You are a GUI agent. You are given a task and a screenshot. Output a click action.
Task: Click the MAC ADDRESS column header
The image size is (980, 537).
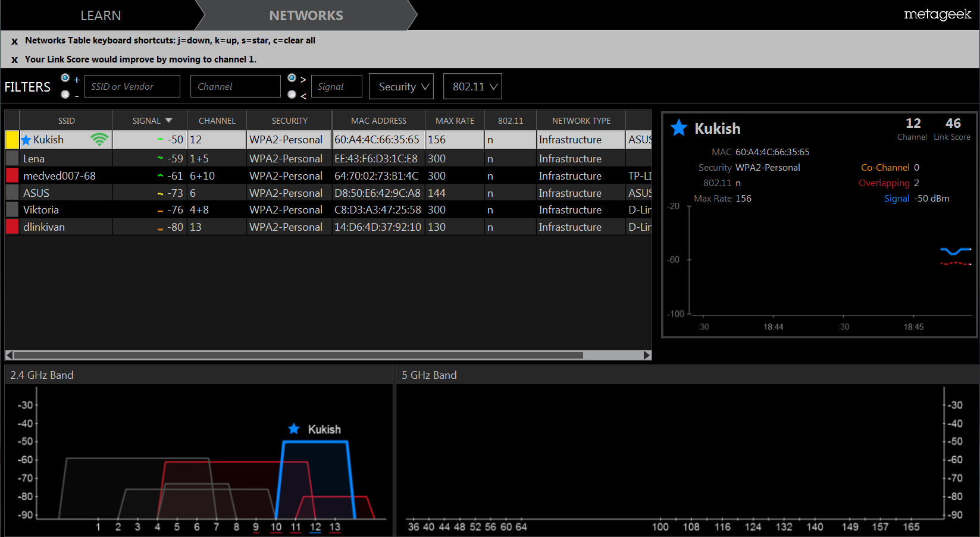click(378, 121)
